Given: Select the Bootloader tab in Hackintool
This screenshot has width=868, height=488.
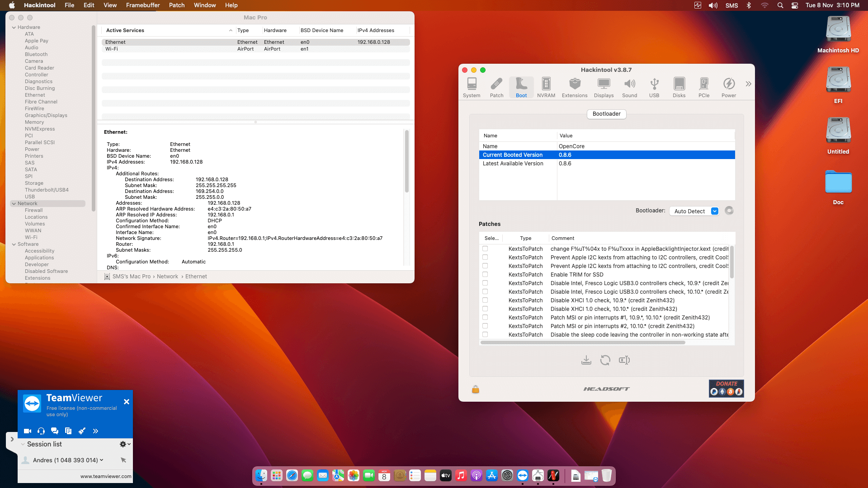Looking at the screenshot, I should click(x=606, y=114).
